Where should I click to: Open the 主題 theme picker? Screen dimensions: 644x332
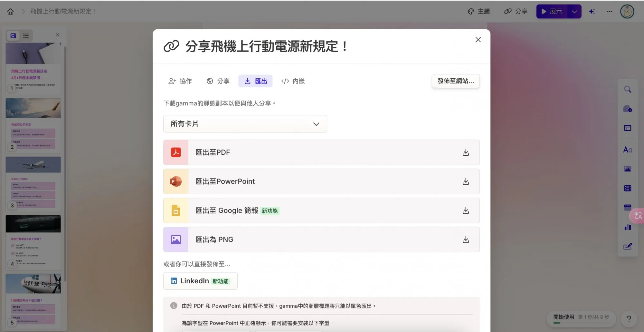[479, 12]
